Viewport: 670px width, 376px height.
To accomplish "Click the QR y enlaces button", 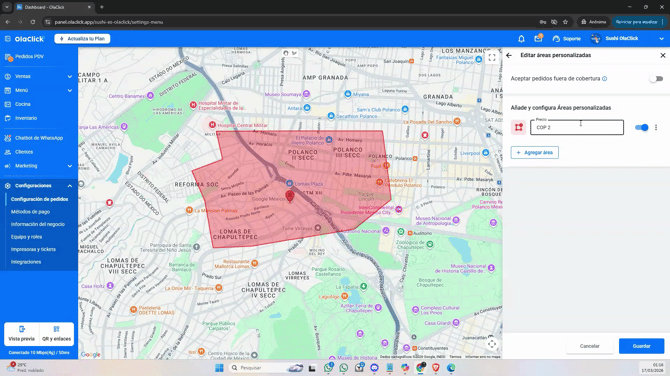I will coord(56,334).
